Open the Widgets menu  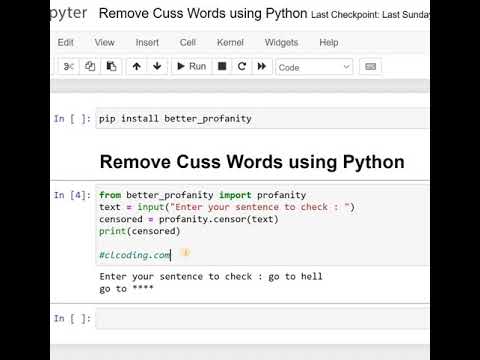pyautogui.click(x=281, y=43)
